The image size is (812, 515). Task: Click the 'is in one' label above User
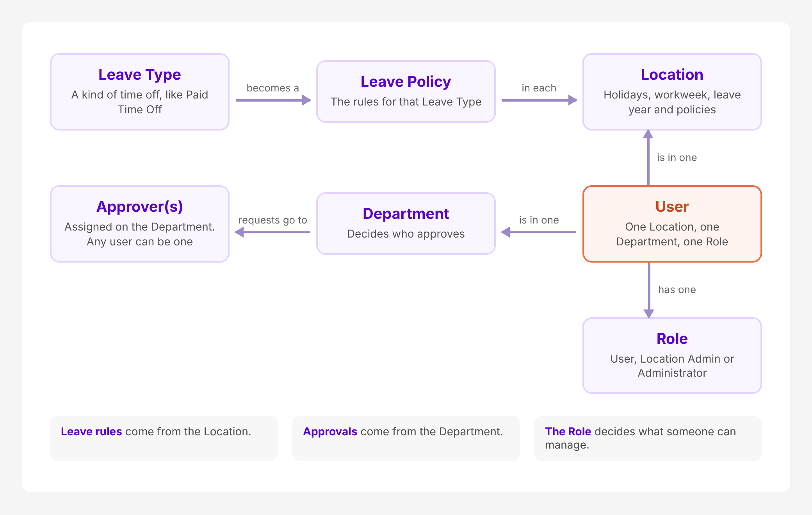click(677, 157)
